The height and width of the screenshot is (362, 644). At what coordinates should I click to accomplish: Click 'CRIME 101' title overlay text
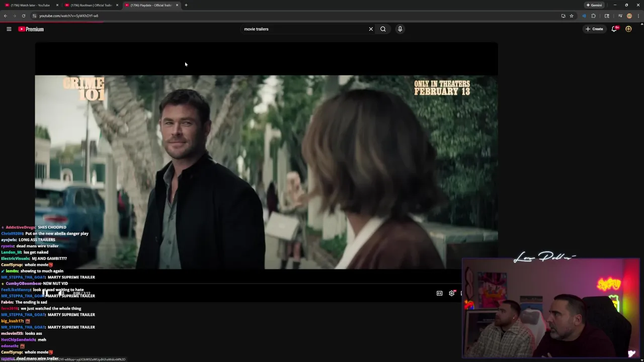coord(84,89)
